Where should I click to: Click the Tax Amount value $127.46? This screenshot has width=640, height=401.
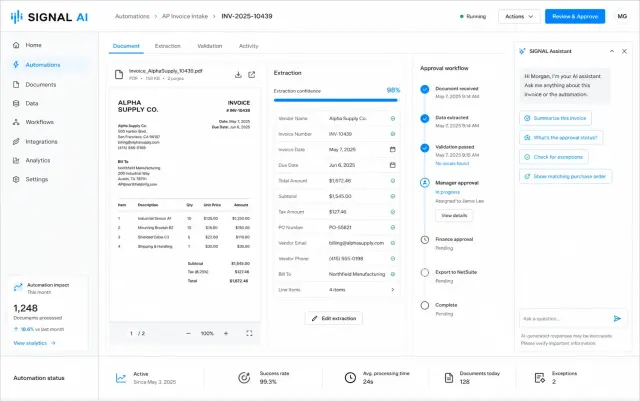click(338, 212)
